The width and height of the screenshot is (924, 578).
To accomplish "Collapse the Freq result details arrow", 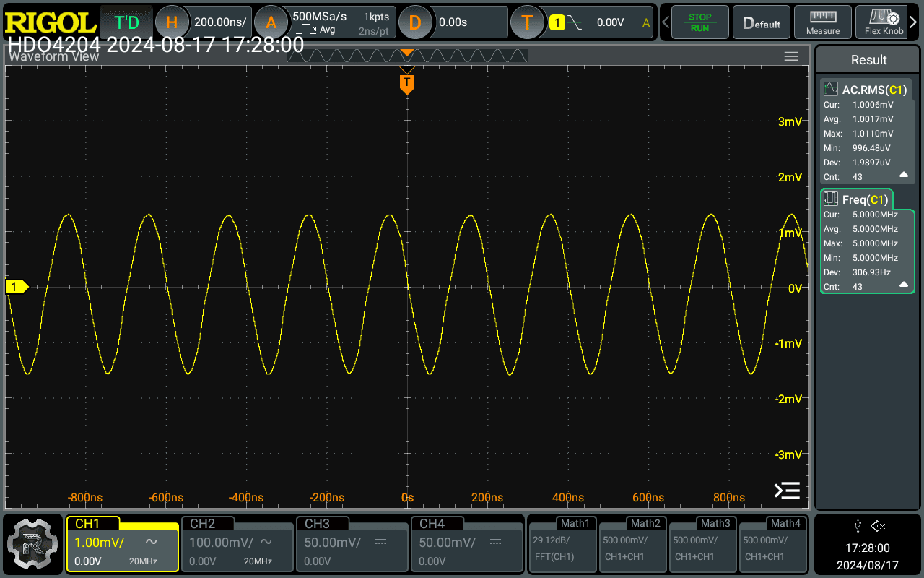I will tap(903, 285).
